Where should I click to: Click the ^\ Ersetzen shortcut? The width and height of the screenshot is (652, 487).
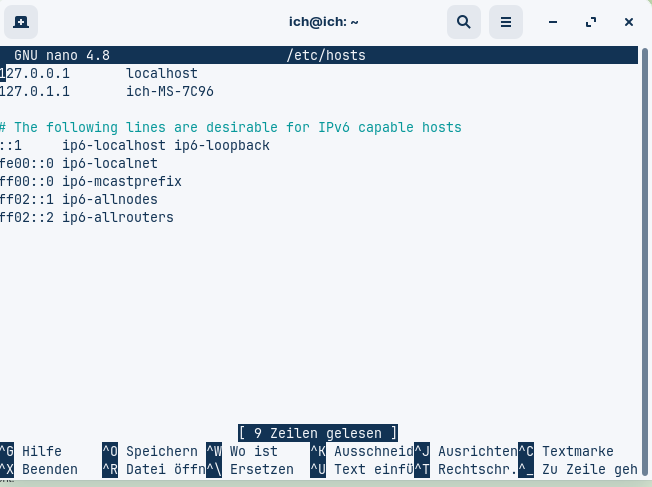pos(250,469)
